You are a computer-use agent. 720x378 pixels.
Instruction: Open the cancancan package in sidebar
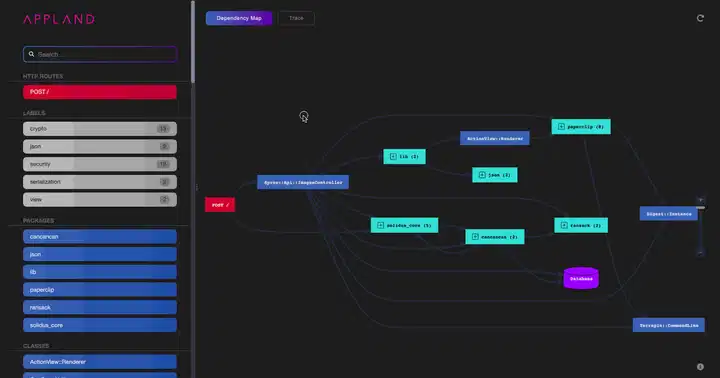pos(100,237)
